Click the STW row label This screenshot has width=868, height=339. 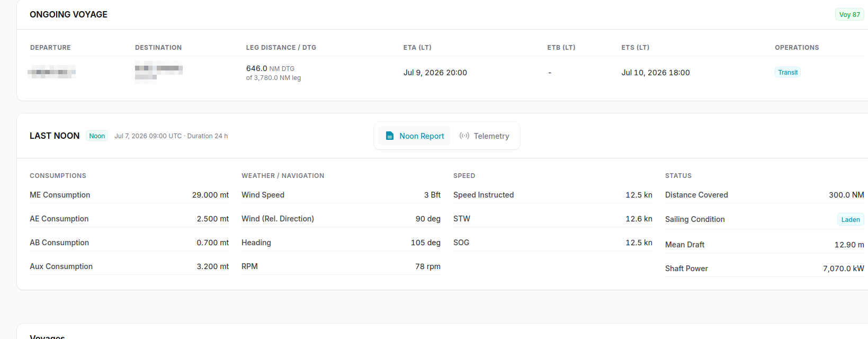pos(462,219)
